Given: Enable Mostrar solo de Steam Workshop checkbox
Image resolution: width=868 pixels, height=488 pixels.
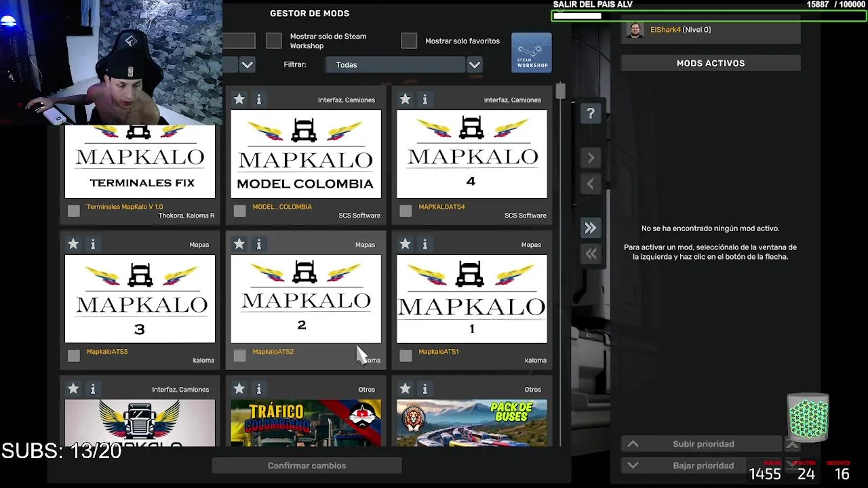Looking at the screenshot, I should [x=274, y=41].
